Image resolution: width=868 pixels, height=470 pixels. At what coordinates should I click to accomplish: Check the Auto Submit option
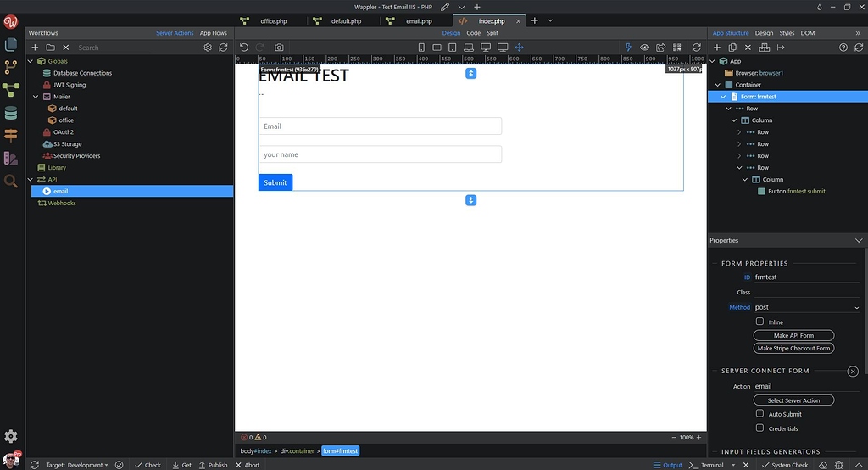(x=759, y=414)
